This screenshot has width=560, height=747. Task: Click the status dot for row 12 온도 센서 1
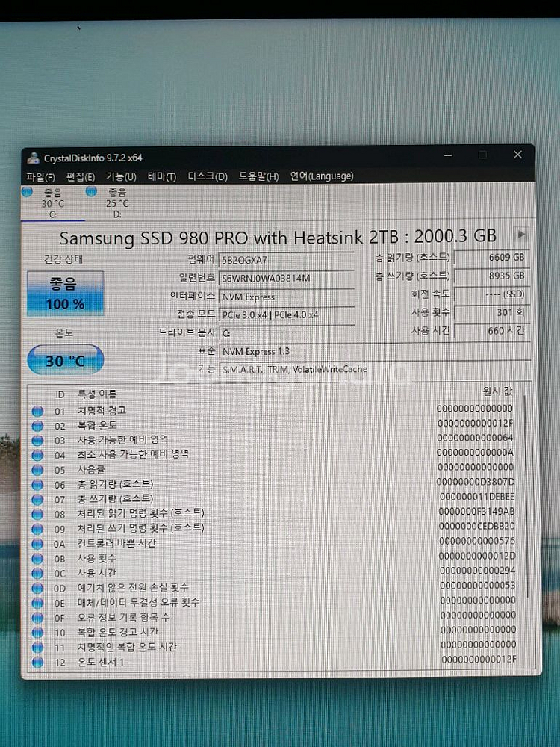click(37, 662)
